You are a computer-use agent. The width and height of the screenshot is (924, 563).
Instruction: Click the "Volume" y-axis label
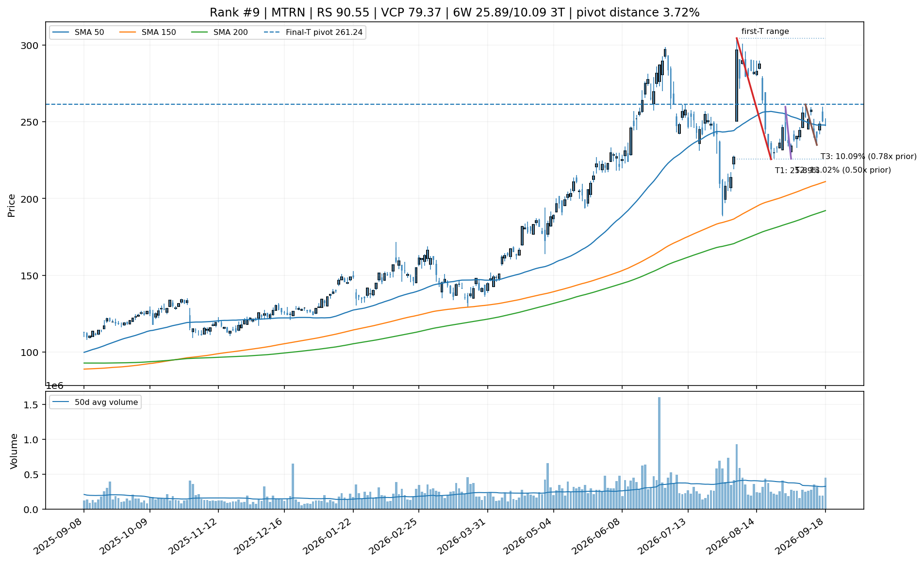coord(14,451)
